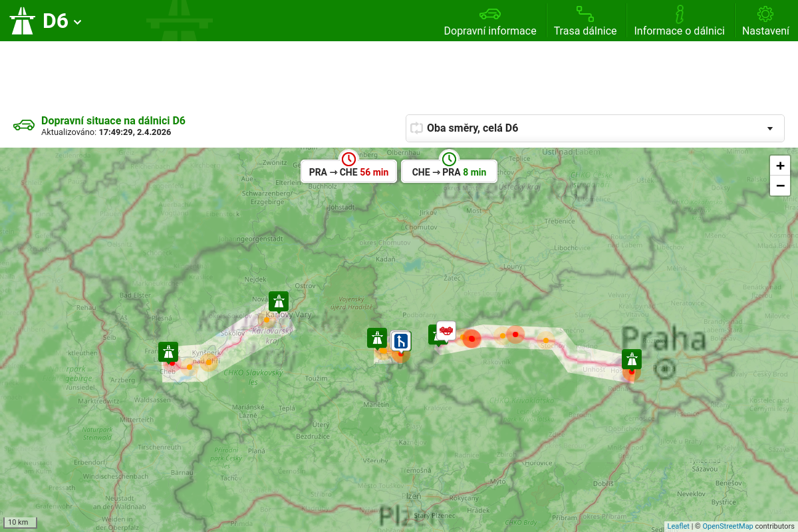Go to Trasa dálnice section
This screenshot has width=798, height=532.
click(585, 21)
